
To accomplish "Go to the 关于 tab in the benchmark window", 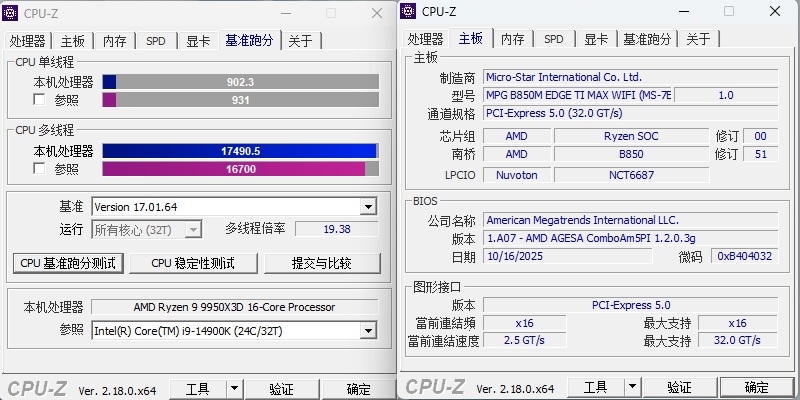I will point(300,41).
